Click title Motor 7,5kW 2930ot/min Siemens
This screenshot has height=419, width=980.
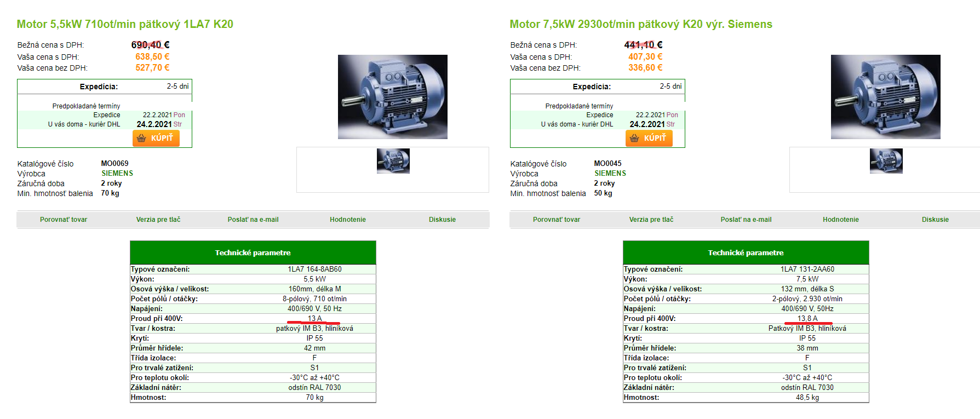click(641, 24)
